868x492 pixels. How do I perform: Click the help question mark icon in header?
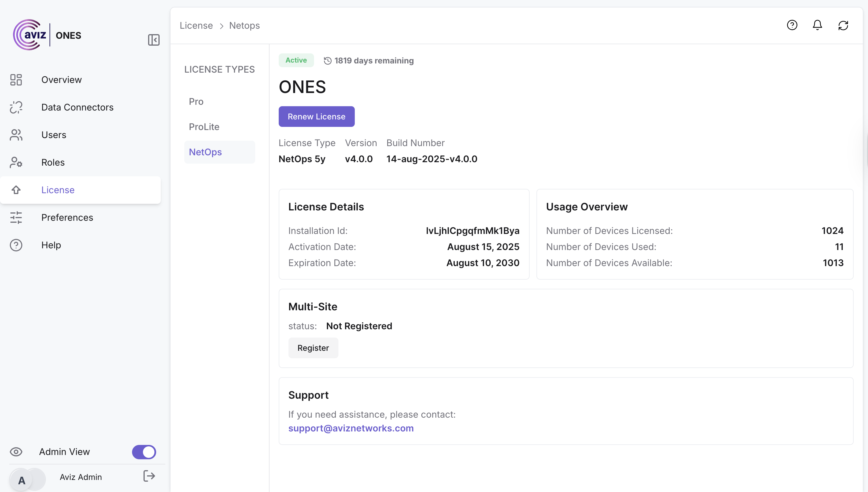click(792, 25)
